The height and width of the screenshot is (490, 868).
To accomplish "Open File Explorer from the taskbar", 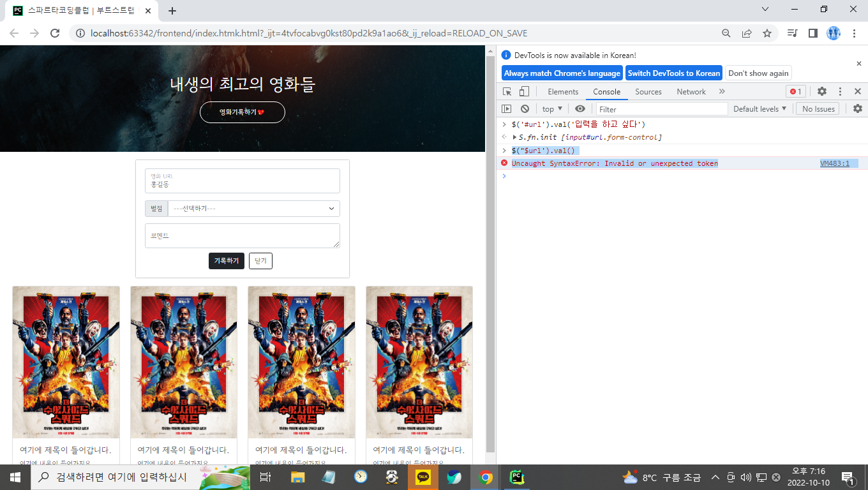I will [x=298, y=477].
